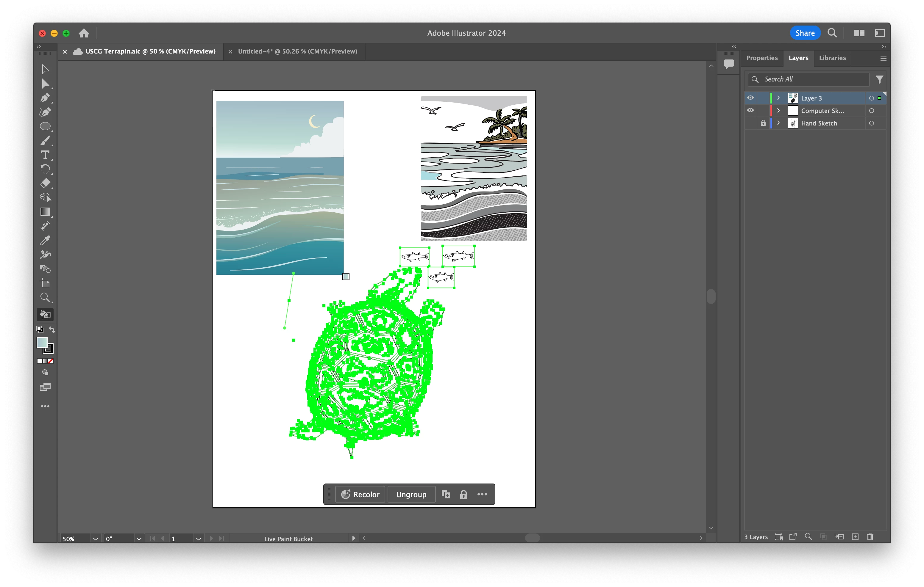
Task: Create new layer with plus icon
Action: click(x=855, y=537)
